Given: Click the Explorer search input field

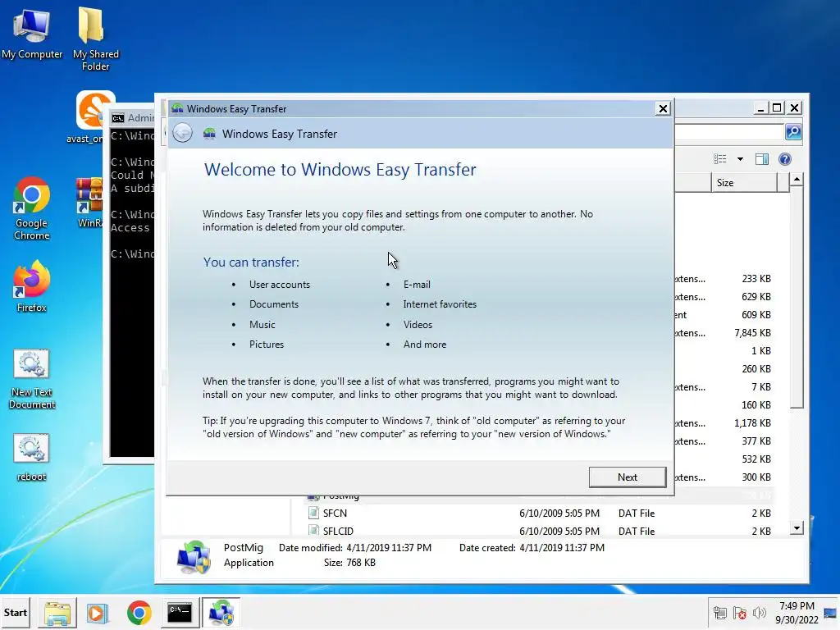Looking at the screenshot, I should (729, 132).
